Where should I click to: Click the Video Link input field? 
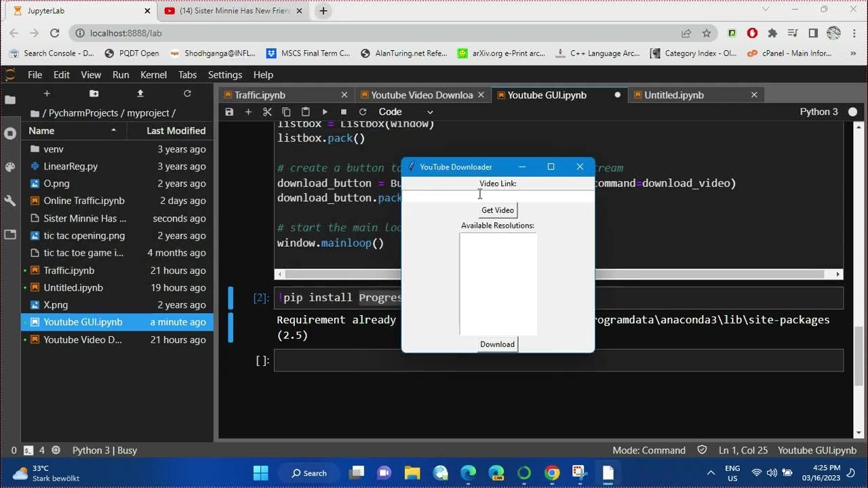click(498, 195)
